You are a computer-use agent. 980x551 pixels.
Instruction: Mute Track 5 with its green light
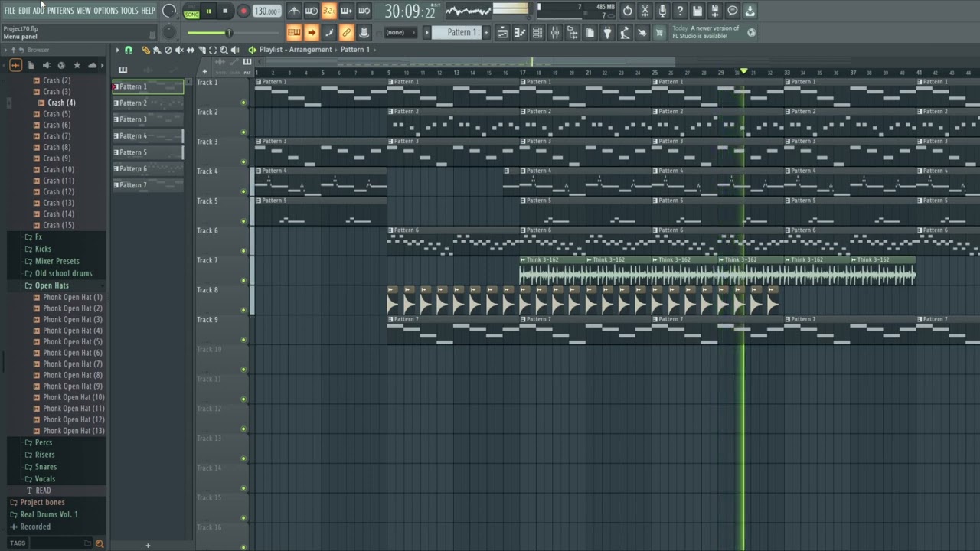pyautogui.click(x=243, y=221)
